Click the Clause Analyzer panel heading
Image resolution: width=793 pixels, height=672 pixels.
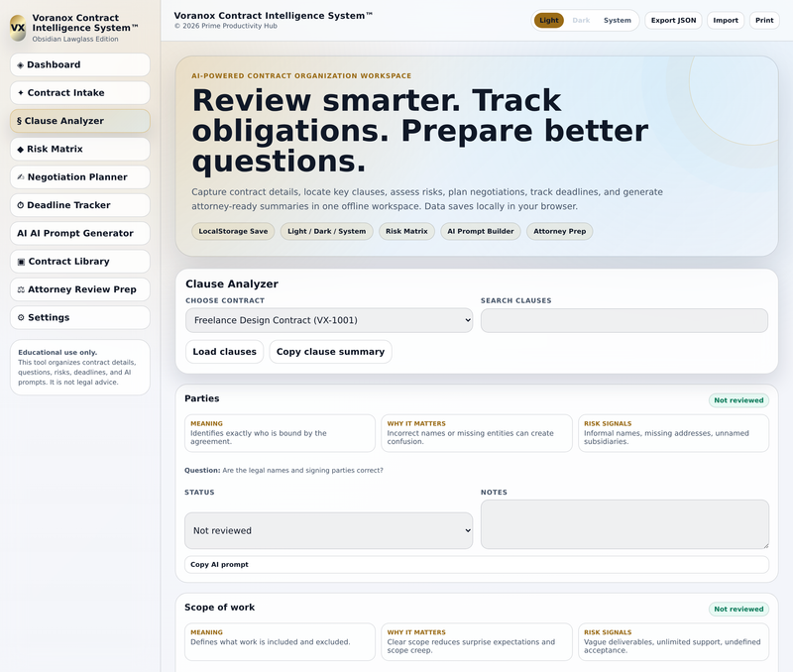coord(232,284)
